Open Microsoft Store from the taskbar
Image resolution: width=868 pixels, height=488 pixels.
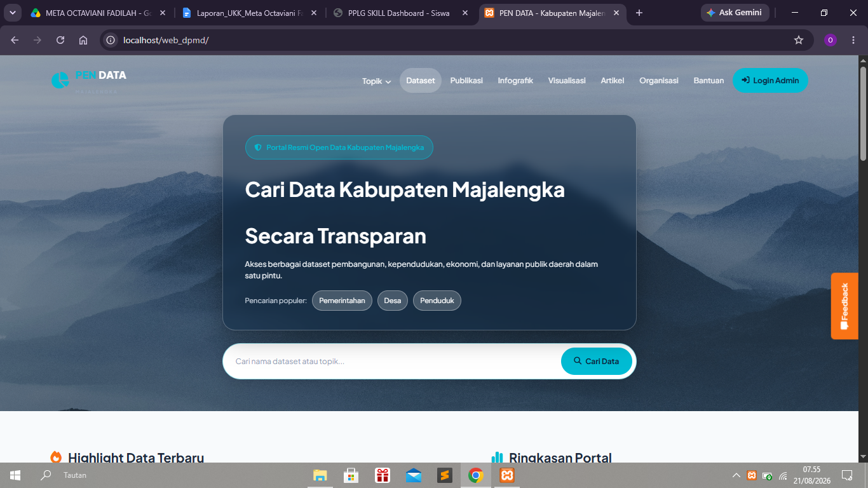351,475
